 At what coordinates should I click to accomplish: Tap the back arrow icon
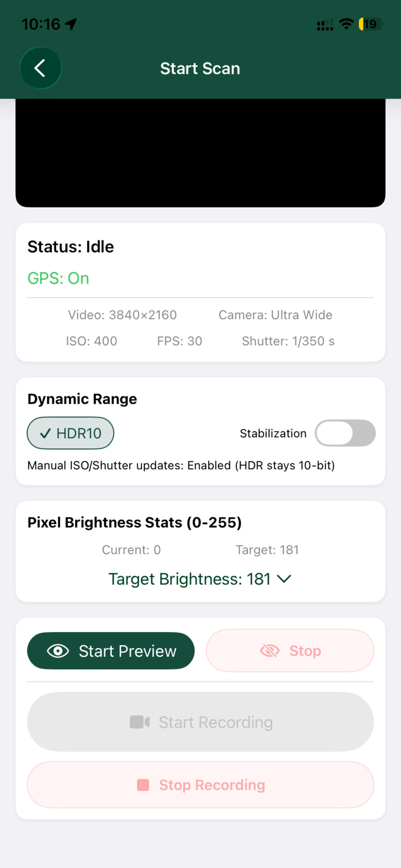pyautogui.click(x=40, y=68)
